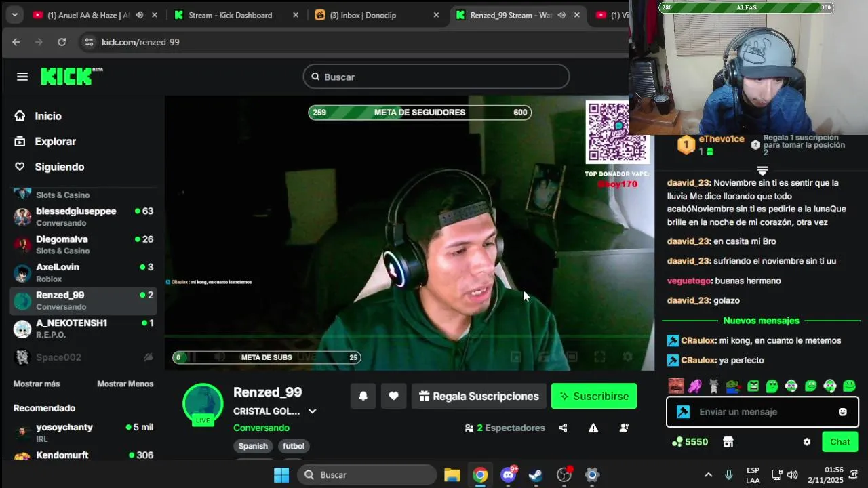Image resolution: width=868 pixels, height=488 pixels.
Task: Click the green Chat send button
Action: tap(840, 442)
